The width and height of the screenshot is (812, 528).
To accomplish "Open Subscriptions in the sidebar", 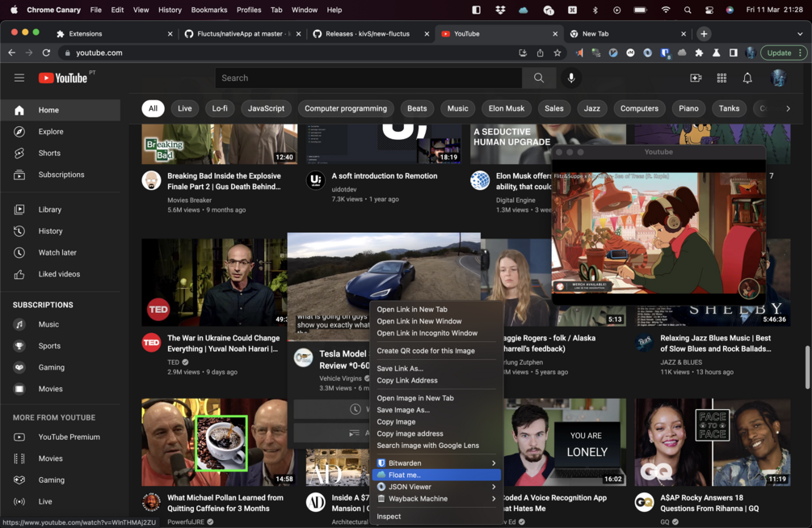I will click(61, 175).
